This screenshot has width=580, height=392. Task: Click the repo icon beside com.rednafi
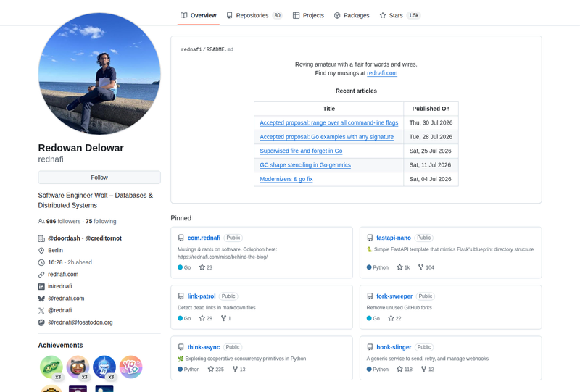(x=181, y=238)
